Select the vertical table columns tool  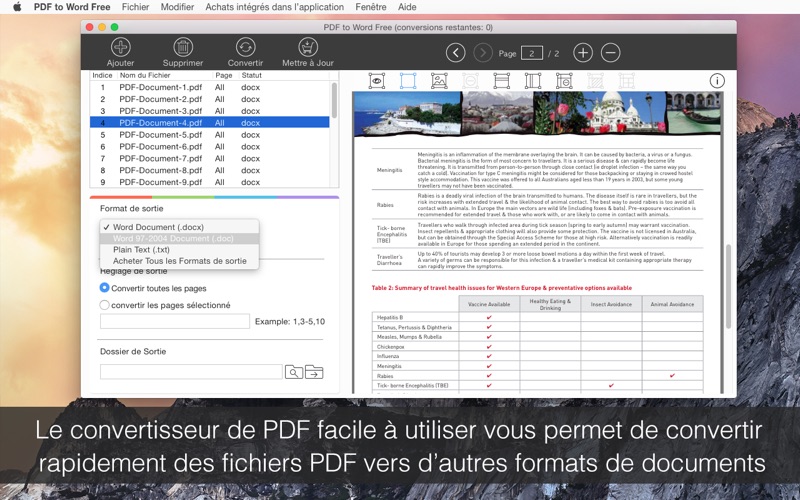[533, 81]
